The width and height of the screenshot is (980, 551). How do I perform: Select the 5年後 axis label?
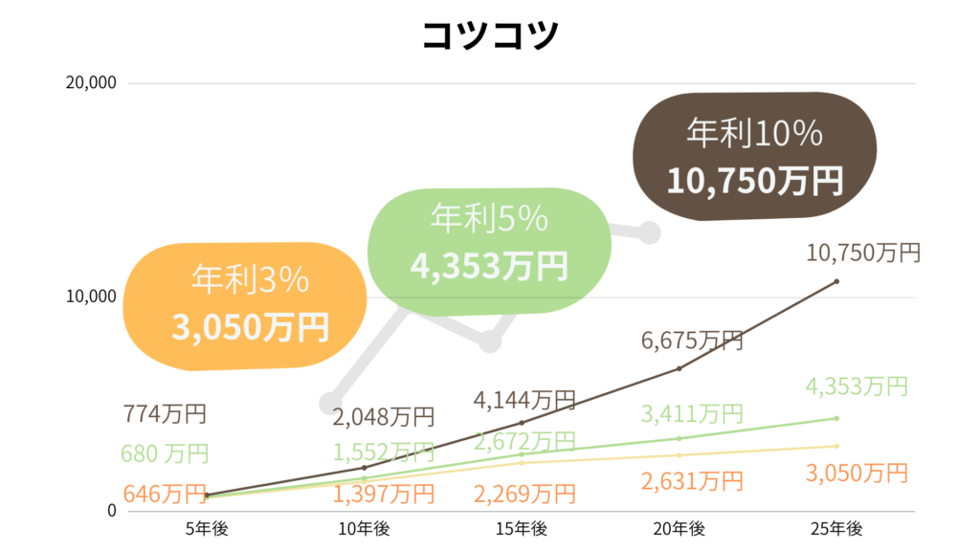click(x=207, y=529)
